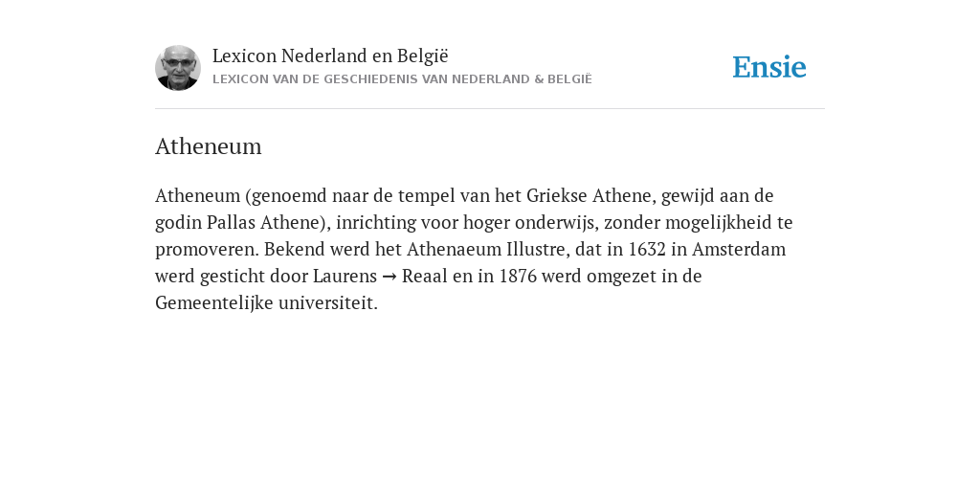Open the Ensie logo link
The width and height of the screenshot is (980, 490).
(x=769, y=67)
